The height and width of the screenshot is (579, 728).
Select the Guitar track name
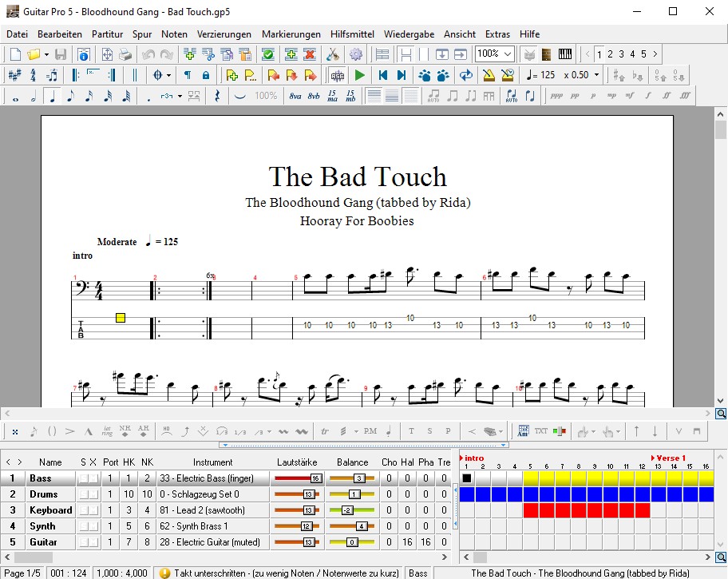(x=43, y=542)
